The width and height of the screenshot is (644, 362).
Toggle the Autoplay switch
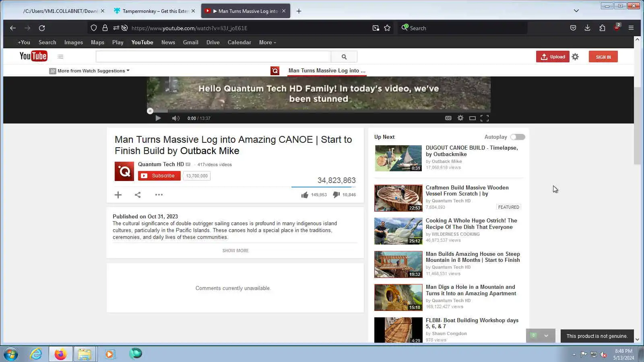pyautogui.click(x=518, y=137)
